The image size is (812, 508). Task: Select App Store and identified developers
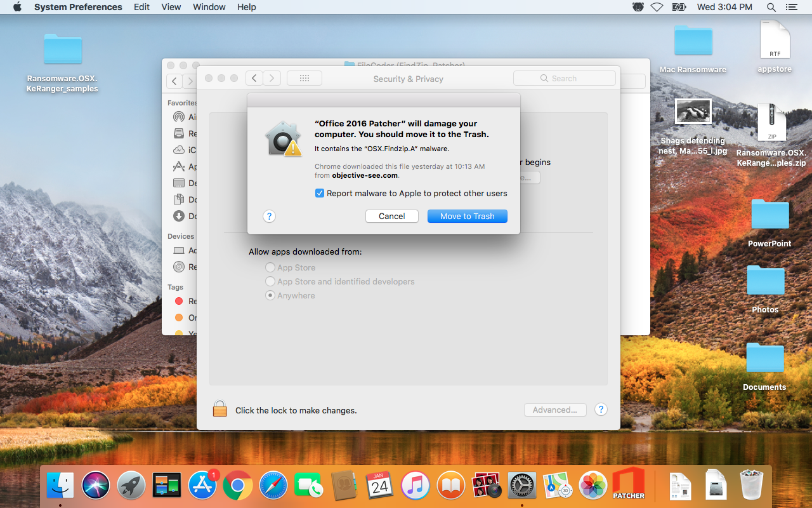coord(271,281)
